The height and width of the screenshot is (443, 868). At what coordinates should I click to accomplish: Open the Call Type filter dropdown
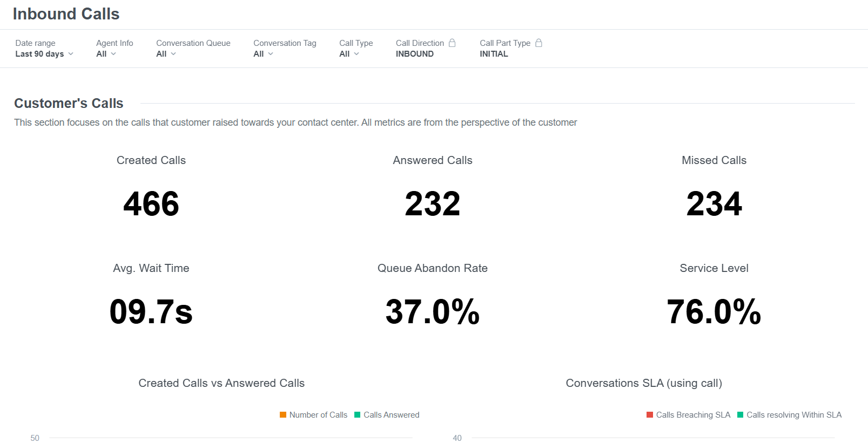(x=349, y=54)
